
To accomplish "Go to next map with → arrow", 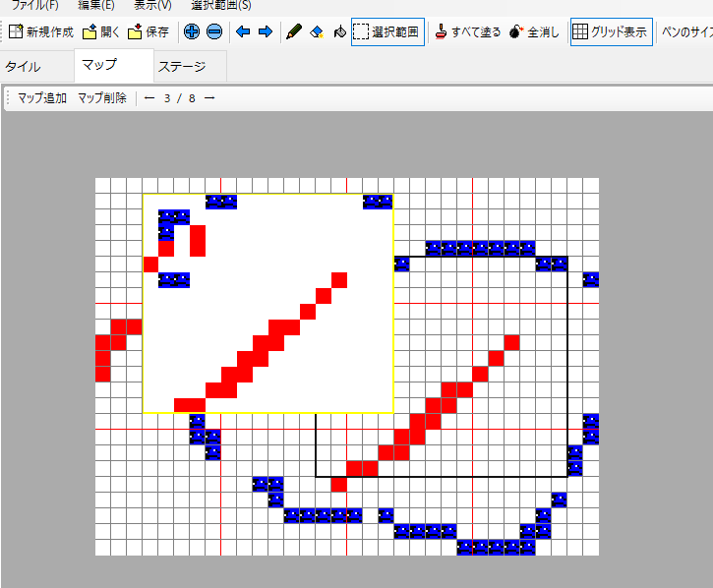I will point(209,98).
